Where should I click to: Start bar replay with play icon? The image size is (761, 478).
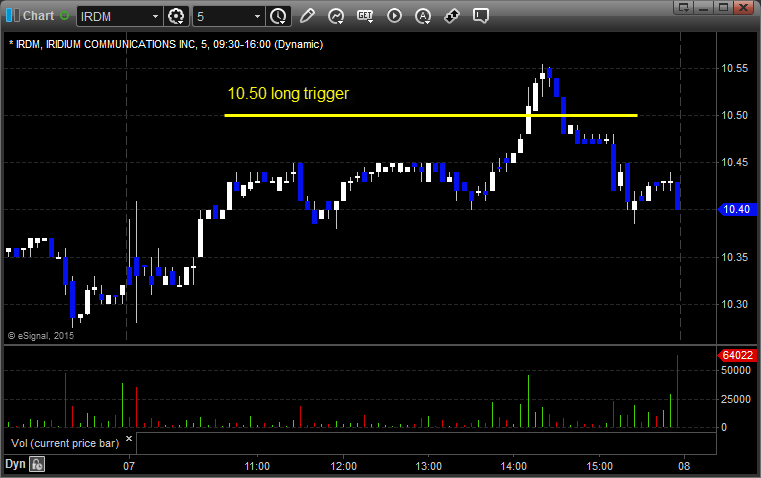[x=394, y=16]
